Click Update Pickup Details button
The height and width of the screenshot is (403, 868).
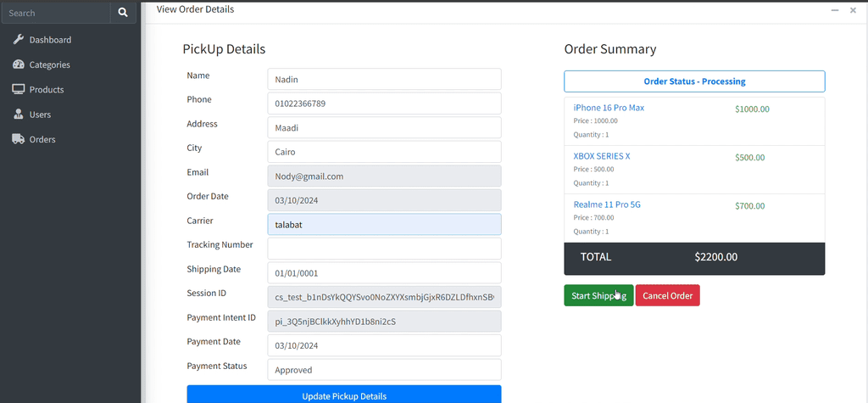click(x=344, y=395)
